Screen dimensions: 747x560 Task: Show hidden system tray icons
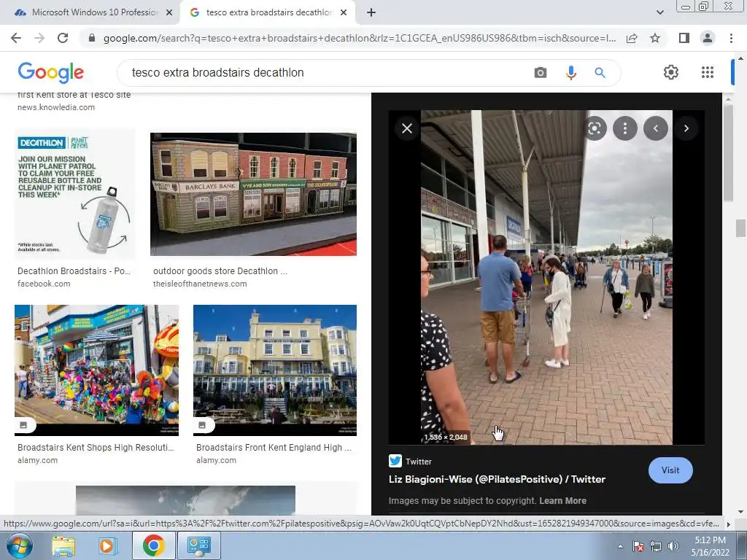click(x=620, y=546)
